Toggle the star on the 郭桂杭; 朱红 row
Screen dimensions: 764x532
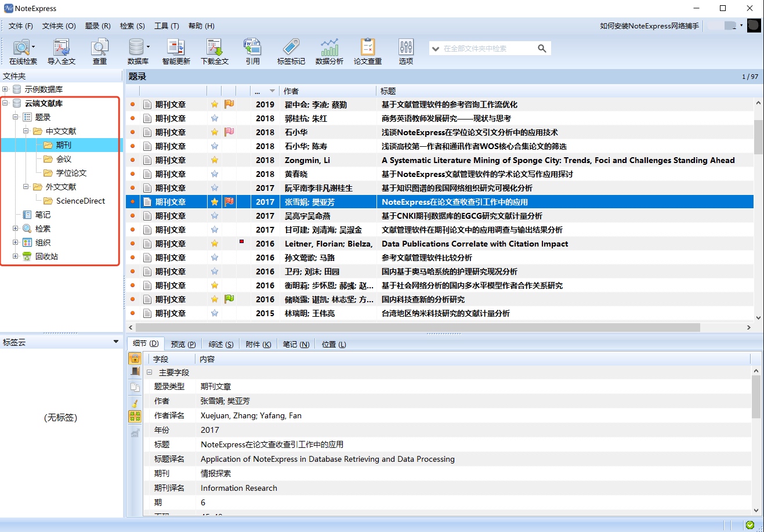pos(215,118)
